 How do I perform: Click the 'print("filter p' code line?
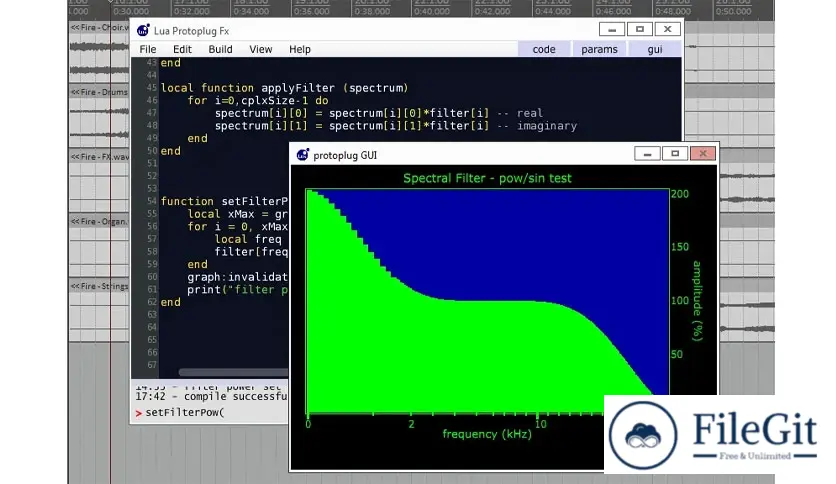point(237,289)
